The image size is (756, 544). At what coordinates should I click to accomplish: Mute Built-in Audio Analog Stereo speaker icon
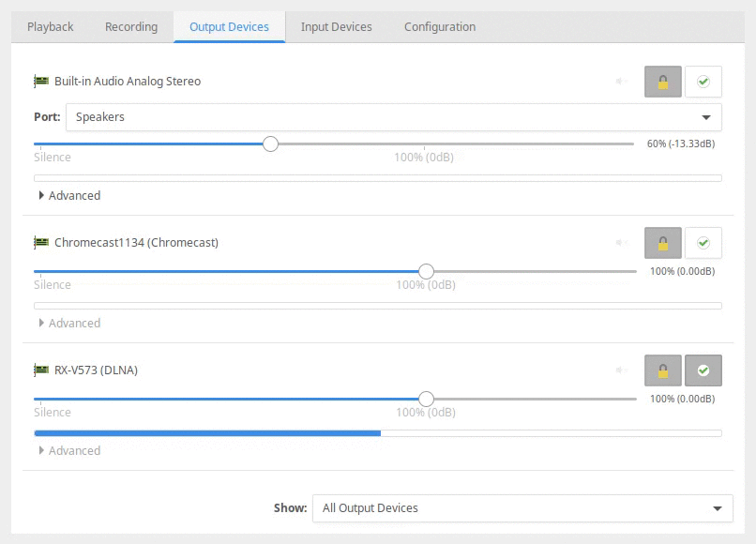pyautogui.click(x=621, y=81)
